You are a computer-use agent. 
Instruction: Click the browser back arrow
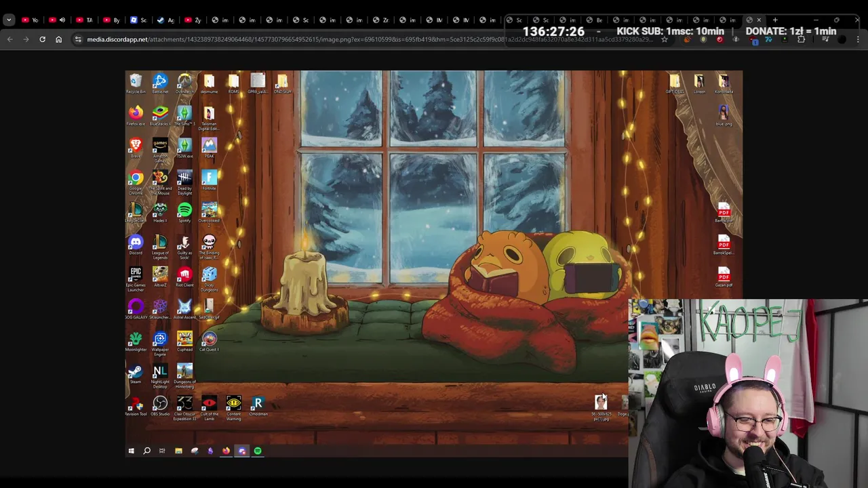pyautogui.click(x=9, y=39)
